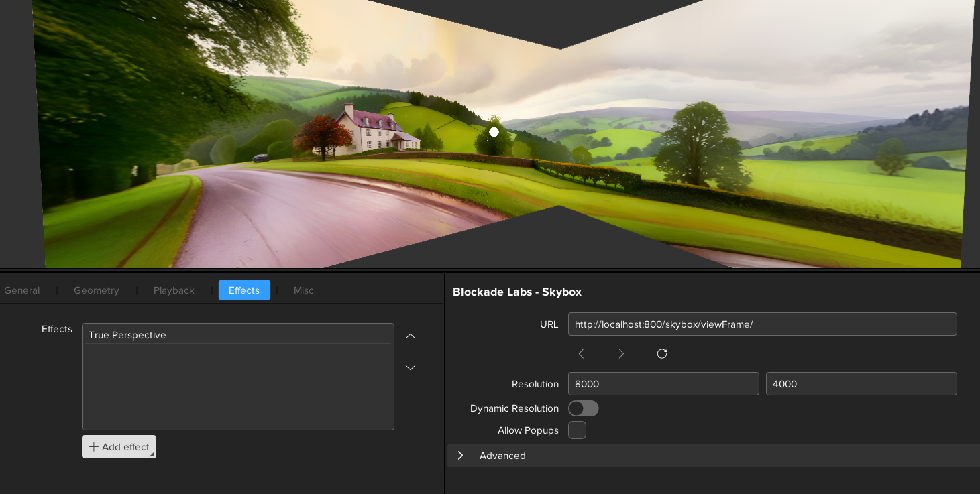The height and width of the screenshot is (494, 980).
Task: Enable the Allow Popups checkbox
Action: 577,430
